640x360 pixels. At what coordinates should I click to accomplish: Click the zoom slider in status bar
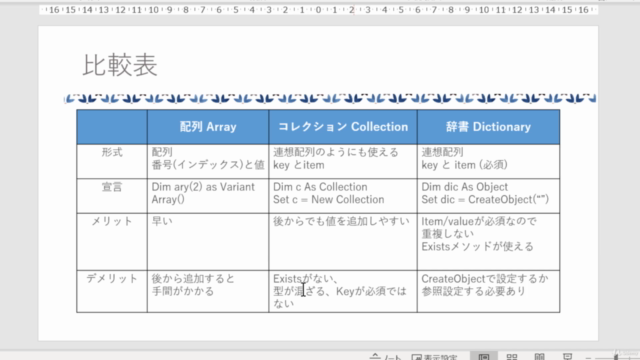click(x=616, y=357)
